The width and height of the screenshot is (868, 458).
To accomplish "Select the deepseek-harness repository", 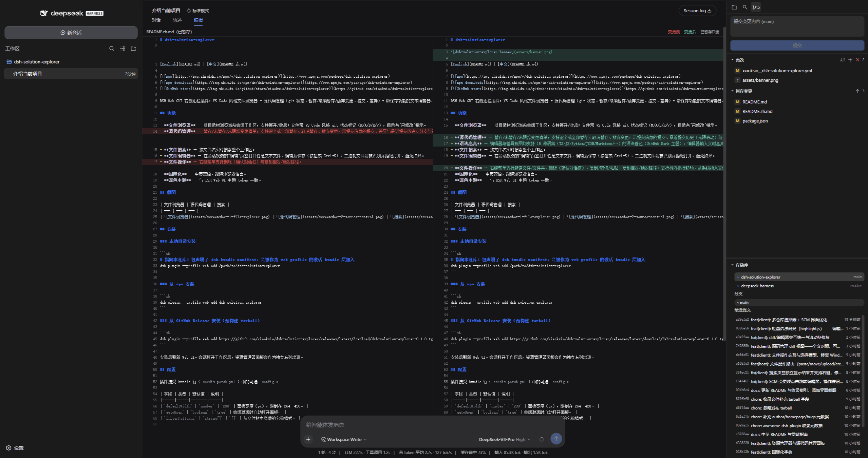I will point(799,286).
